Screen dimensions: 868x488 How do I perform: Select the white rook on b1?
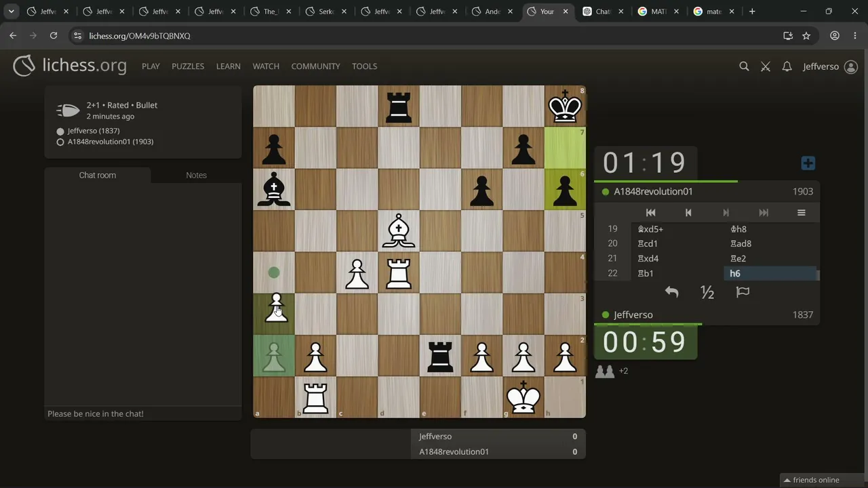[315, 397]
